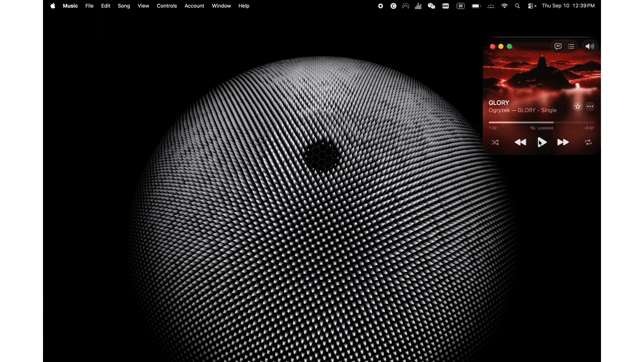Skip back to previous track
The width and height of the screenshot is (644, 362).
pyautogui.click(x=521, y=142)
